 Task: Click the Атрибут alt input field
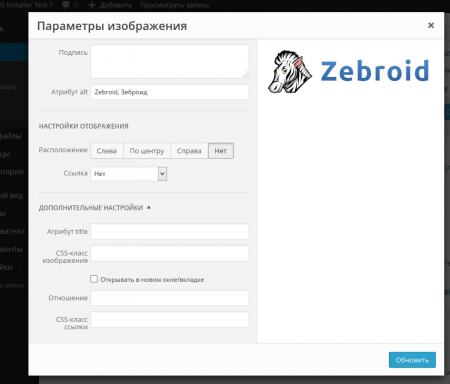[170, 92]
